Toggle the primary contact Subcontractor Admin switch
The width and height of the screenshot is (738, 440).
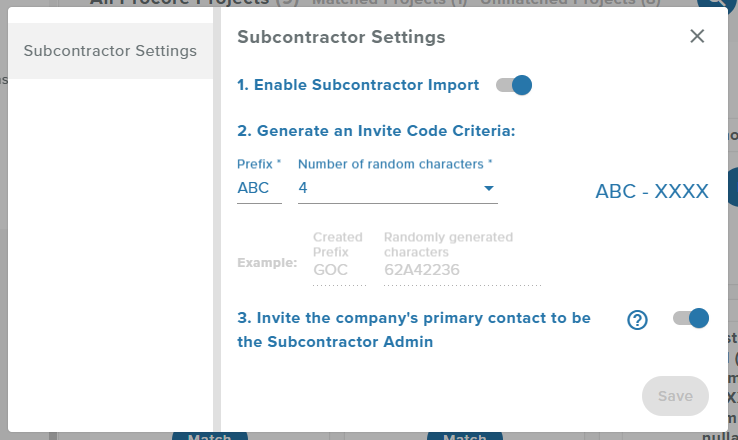(x=690, y=319)
